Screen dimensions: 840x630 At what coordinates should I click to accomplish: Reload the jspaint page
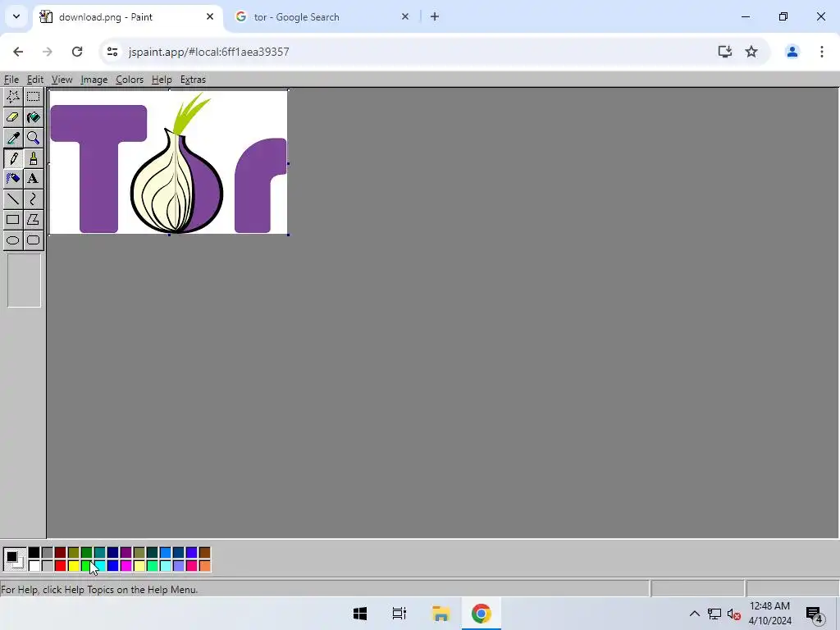pyautogui.click(x=77, y=52)
